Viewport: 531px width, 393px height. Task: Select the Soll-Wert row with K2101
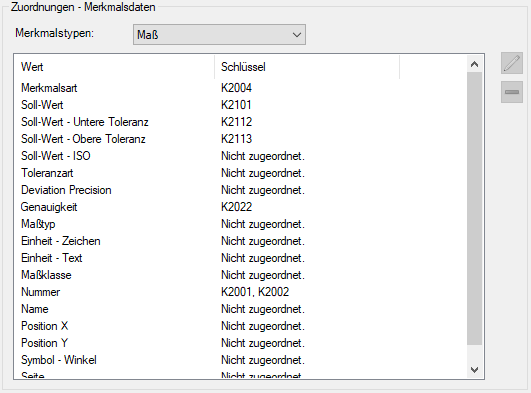point(240,105)
